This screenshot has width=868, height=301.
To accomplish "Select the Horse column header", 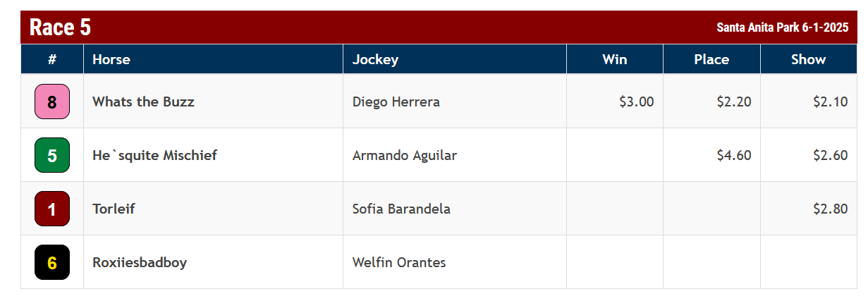I will pos(111,59).
